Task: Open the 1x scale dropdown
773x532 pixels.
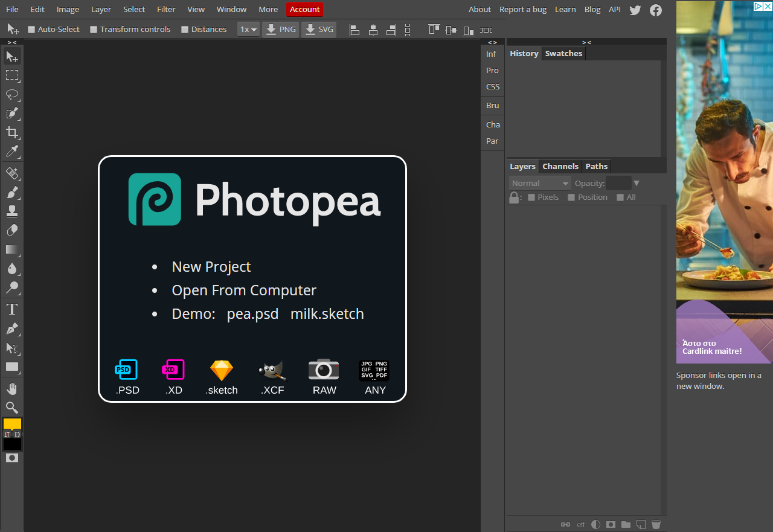Action: [248, 29]
